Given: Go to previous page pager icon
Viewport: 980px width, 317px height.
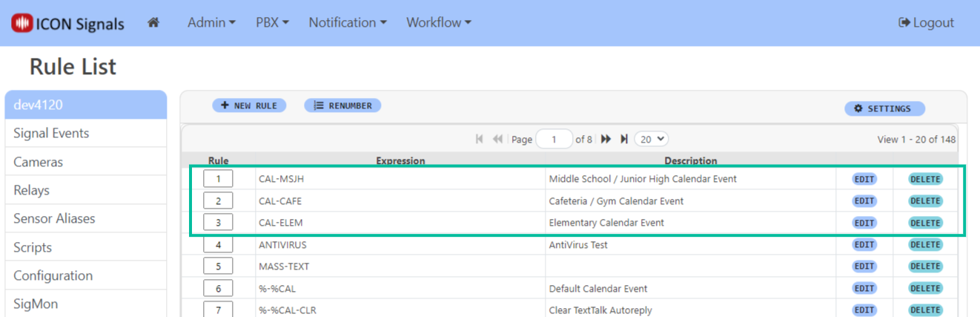Looking at the screenshot, I should coord(497,139).
